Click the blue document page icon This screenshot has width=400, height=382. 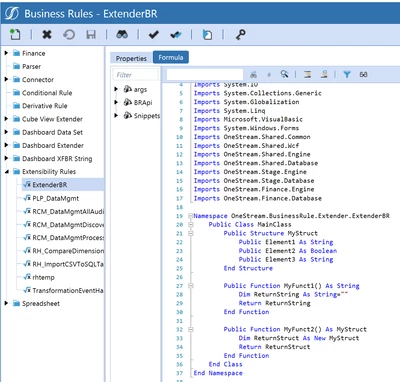point(207,34)
